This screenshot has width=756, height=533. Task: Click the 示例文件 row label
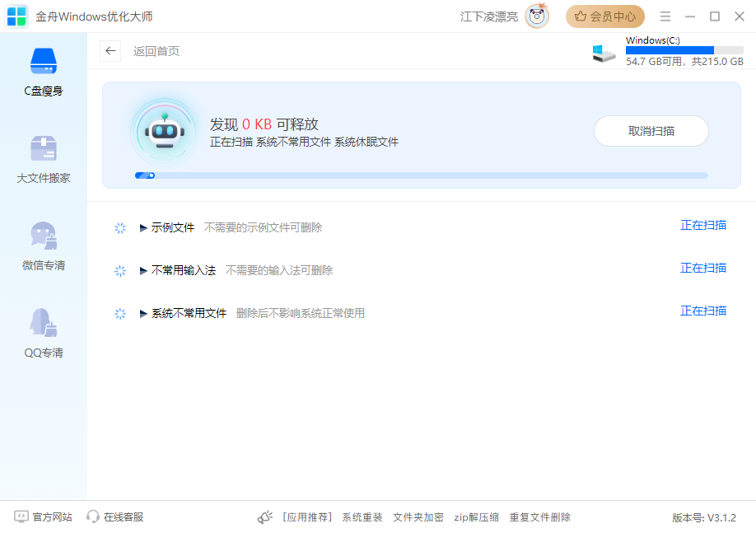click(173, 227)
